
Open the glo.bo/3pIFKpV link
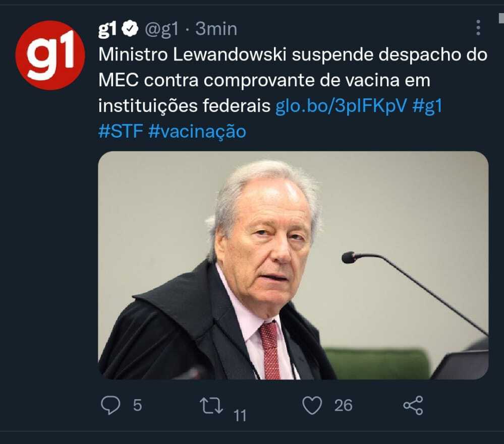point(341,106)
